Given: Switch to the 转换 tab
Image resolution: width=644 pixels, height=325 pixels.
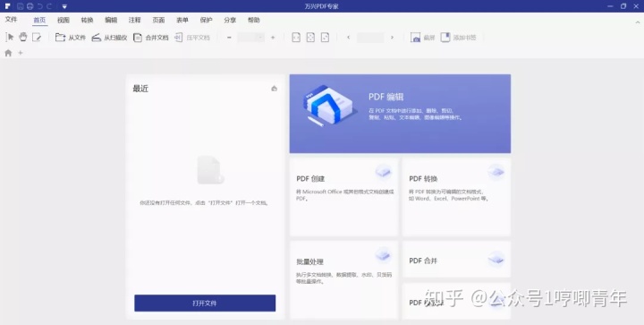Looking at the screenshot, I should coord(87,20).
